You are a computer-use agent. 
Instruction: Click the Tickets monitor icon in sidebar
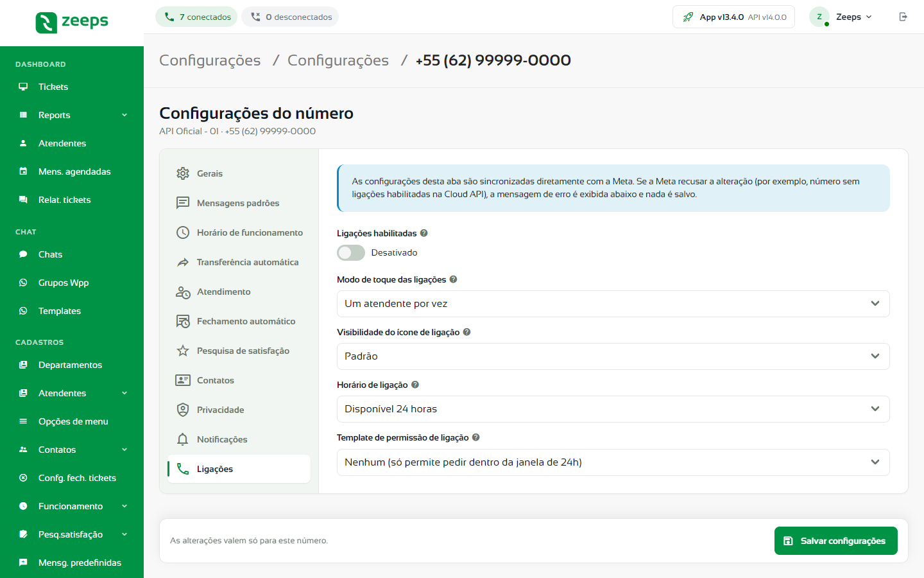[23, 87]
